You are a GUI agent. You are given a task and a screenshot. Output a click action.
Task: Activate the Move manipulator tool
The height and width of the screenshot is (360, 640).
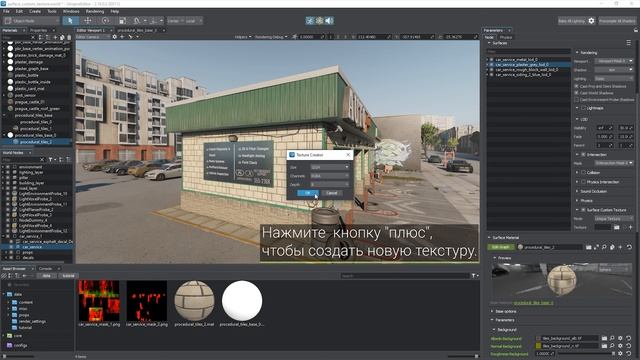[x=88, y=20]
